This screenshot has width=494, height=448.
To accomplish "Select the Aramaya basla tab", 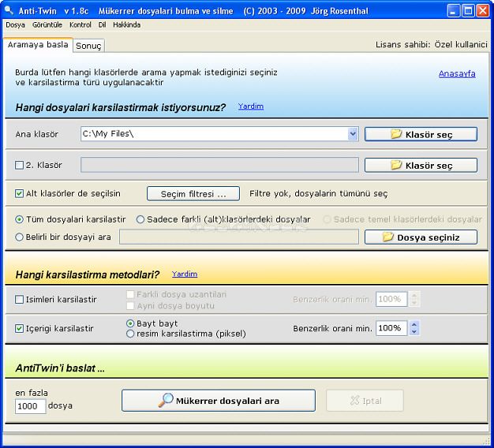I will [x=38, y=45].
